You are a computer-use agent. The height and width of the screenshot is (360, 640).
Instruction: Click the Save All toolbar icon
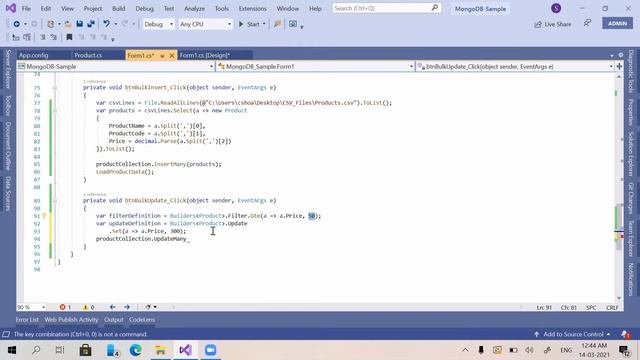click(91, 24)
